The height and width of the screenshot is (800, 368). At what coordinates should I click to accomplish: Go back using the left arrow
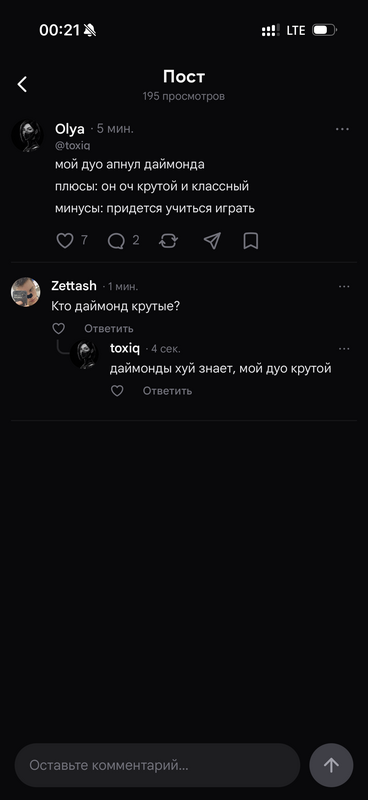(x=22, y=84)
